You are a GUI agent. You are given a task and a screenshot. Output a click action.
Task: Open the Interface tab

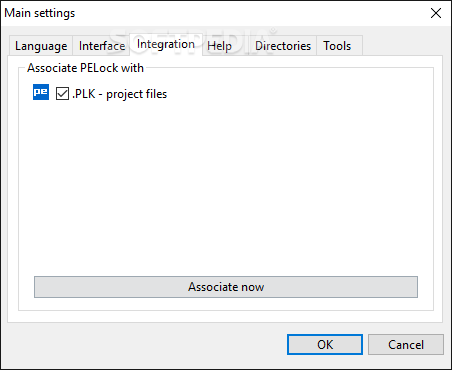102,46
